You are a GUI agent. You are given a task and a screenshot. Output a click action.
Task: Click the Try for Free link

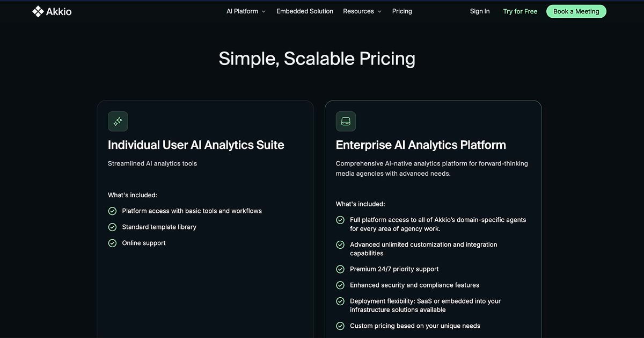(520, 11)
